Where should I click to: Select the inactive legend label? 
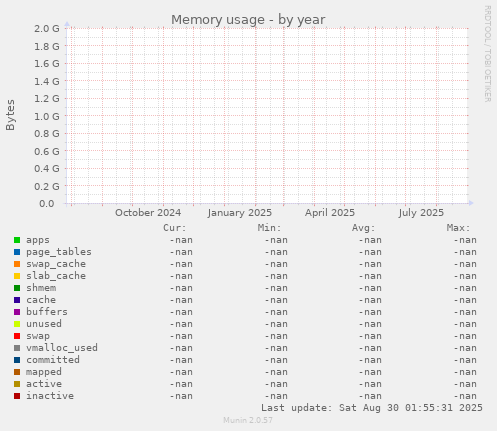tap(50, 396)
